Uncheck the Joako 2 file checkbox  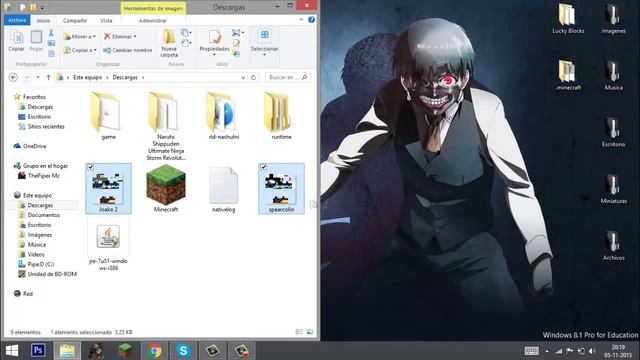[91, 167]
